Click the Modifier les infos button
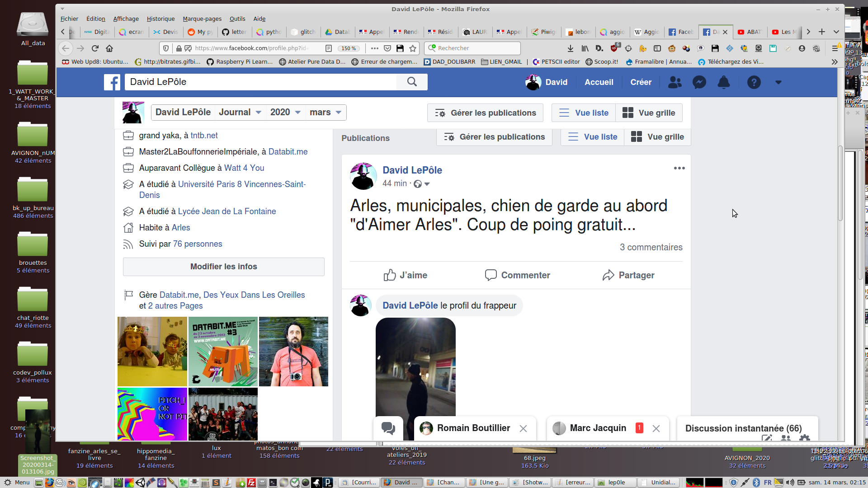 [223, 267]
